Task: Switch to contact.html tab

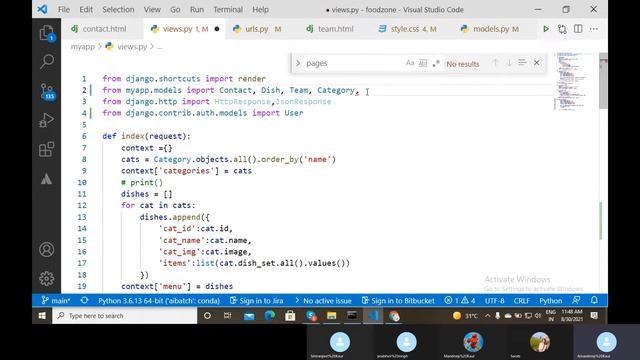Action: [102, 29]
